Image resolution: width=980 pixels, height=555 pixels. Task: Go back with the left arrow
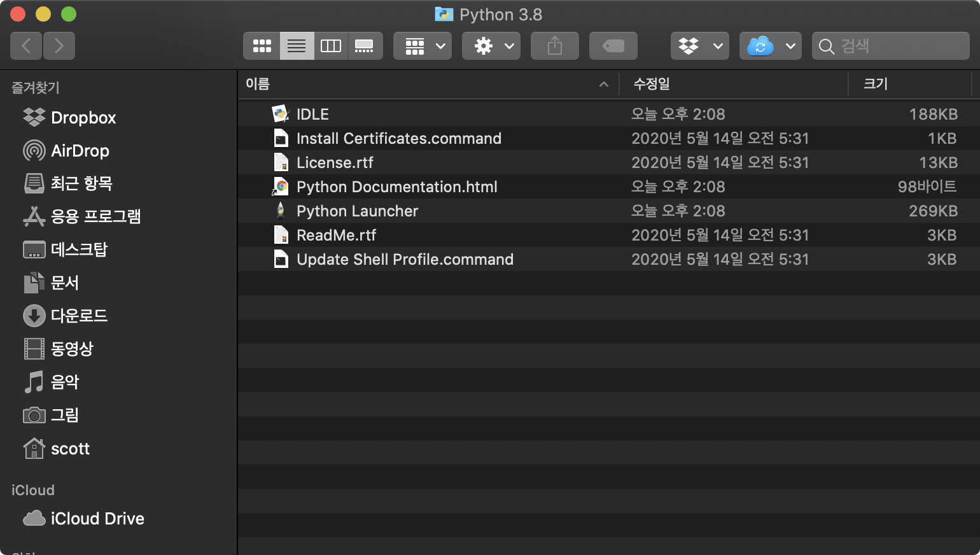click(26, 46)
